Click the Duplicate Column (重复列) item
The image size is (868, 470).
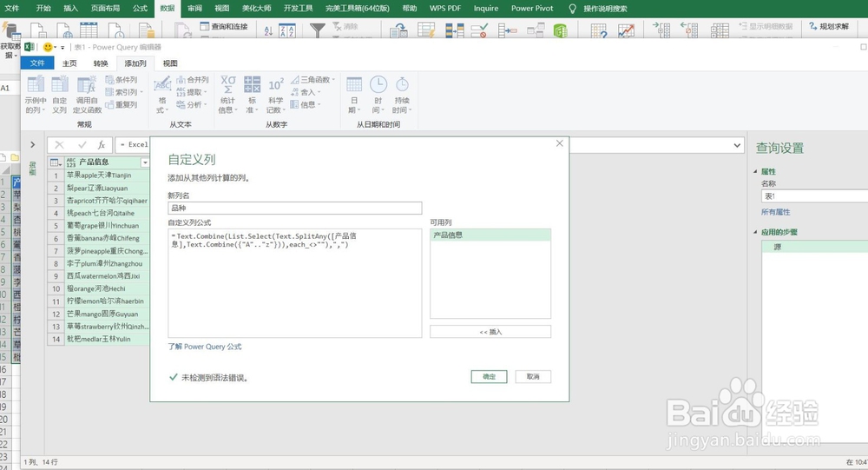tap(122, 104)
